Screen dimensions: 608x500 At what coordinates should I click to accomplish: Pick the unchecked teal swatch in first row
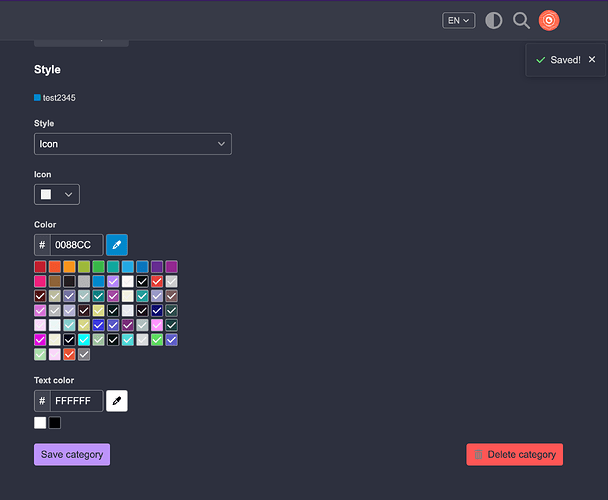[113, 266]
